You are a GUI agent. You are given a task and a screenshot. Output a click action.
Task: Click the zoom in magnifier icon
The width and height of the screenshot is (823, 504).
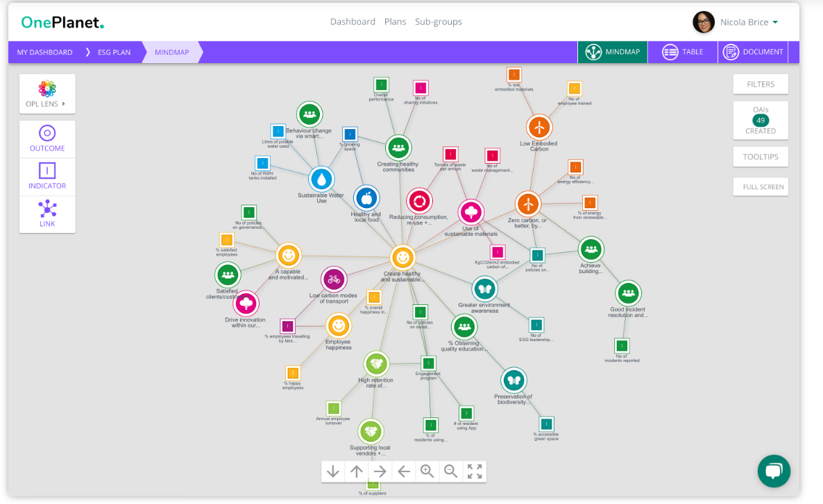coord(427,471)
